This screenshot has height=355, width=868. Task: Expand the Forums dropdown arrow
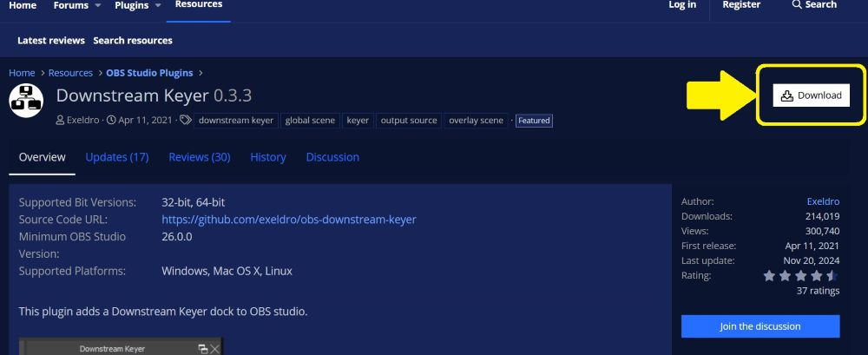[x=97, y=5]
